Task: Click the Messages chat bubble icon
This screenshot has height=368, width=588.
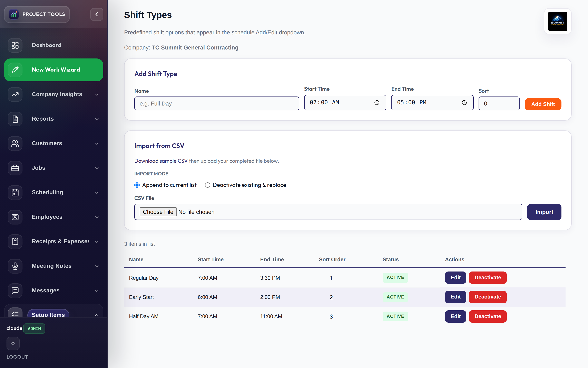Action: pos(15,291)
